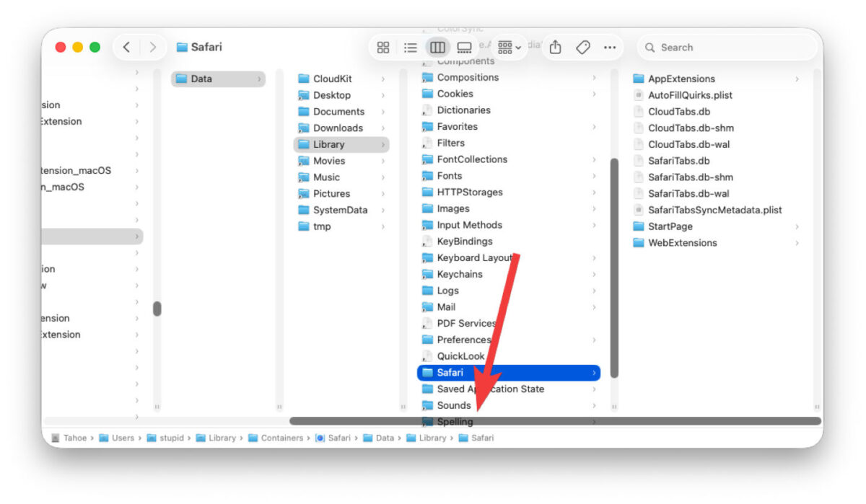Click the Forward navigation arrow
Screen dimensions: 866x504
point(152,47)
